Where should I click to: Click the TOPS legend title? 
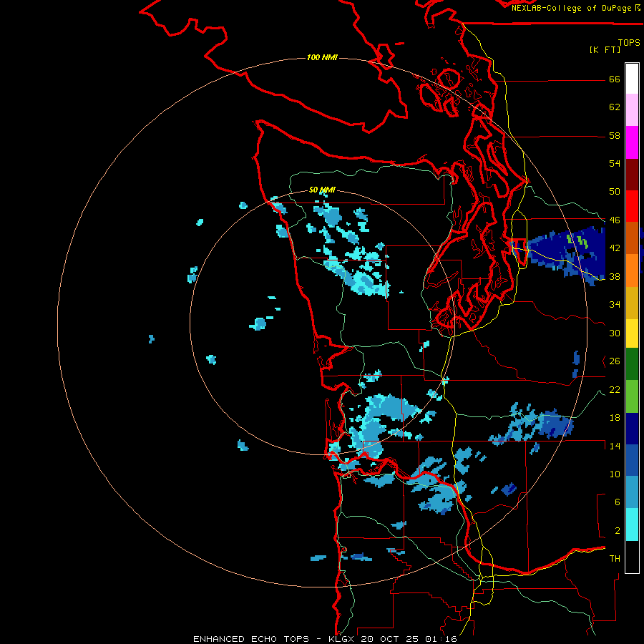pyautogui.click(x=629, y=42)
